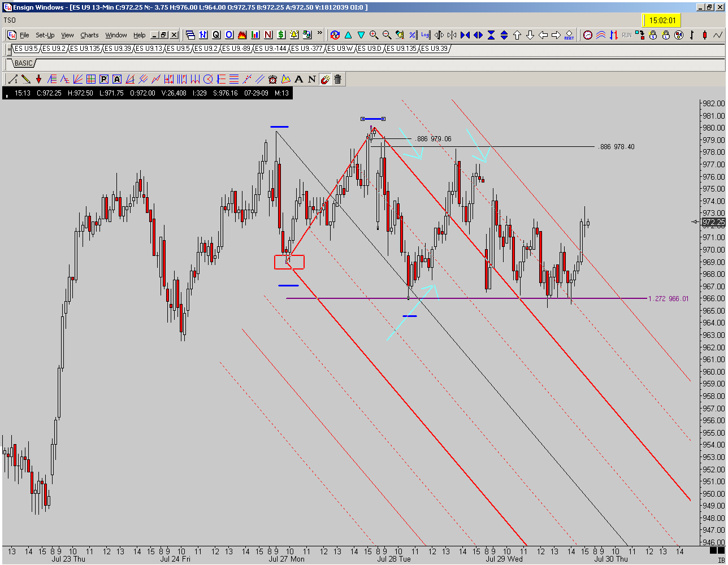Open the Q quote page icon
Image resolution: width=728 pixels, height=565 pixels.
pos(216,34)
